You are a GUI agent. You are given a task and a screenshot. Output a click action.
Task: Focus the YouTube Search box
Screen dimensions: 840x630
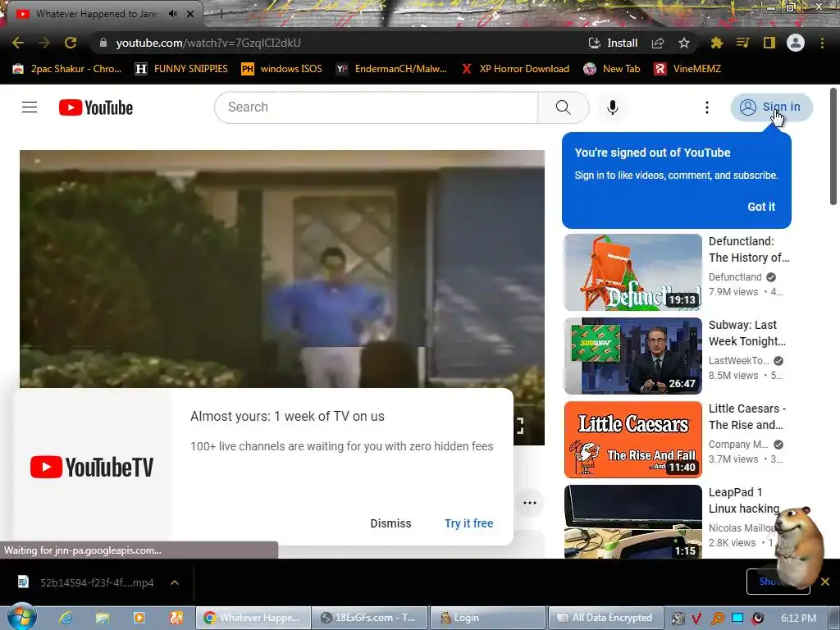click(376, 107)
